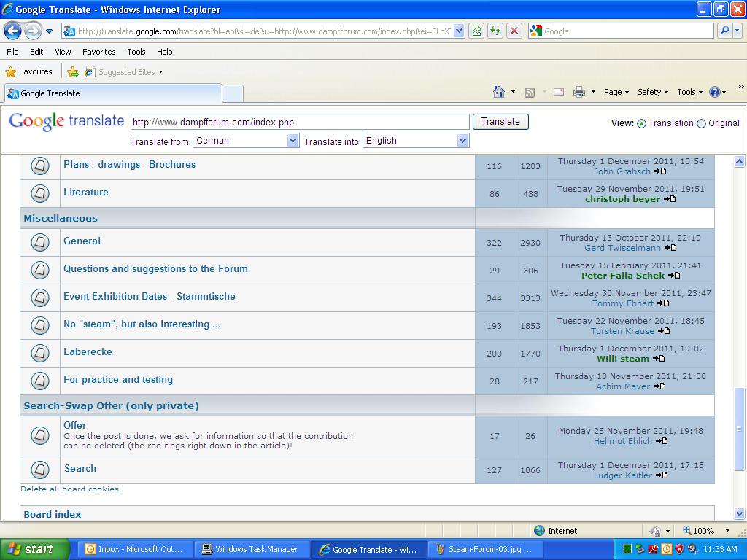Open the Laberecke forum link
Viewport: 747px width, 560px height.
88,352
